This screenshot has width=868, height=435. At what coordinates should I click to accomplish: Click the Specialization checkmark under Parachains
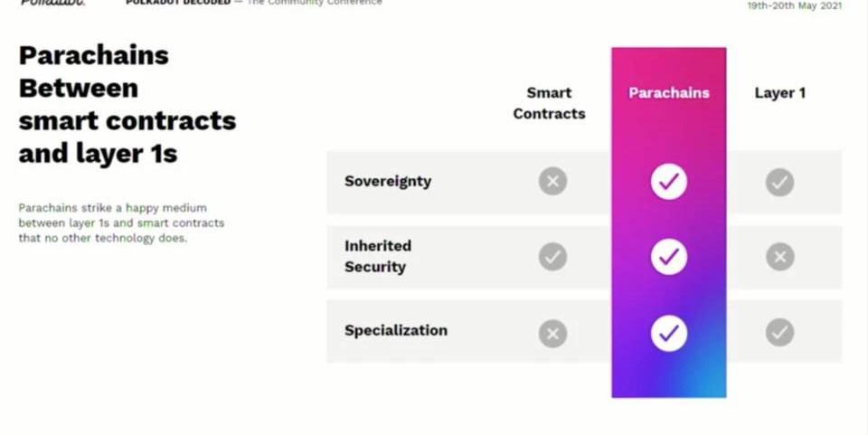tap(668, 333)
